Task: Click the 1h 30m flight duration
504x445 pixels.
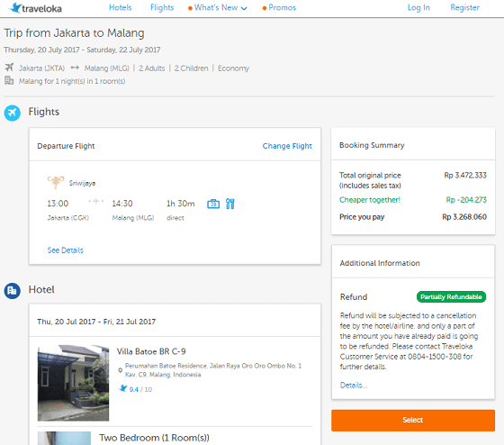Action: point(181,204)
